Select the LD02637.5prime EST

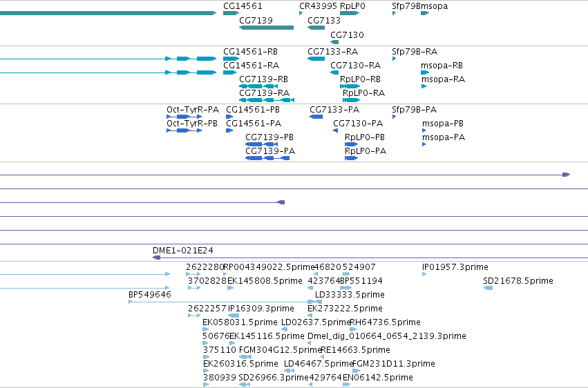[284, 329]
